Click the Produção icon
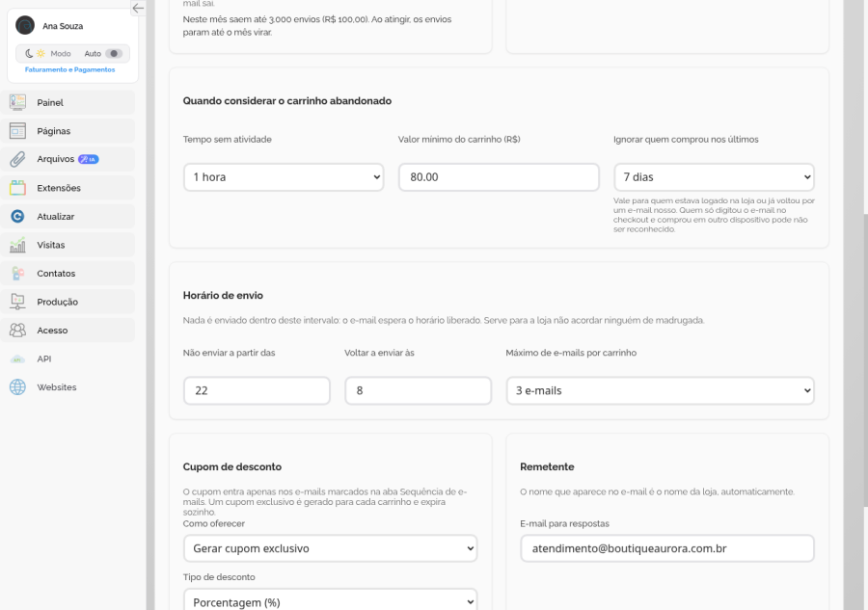Image resolution: width=868 pixels, height=610 pixels. 17,302
